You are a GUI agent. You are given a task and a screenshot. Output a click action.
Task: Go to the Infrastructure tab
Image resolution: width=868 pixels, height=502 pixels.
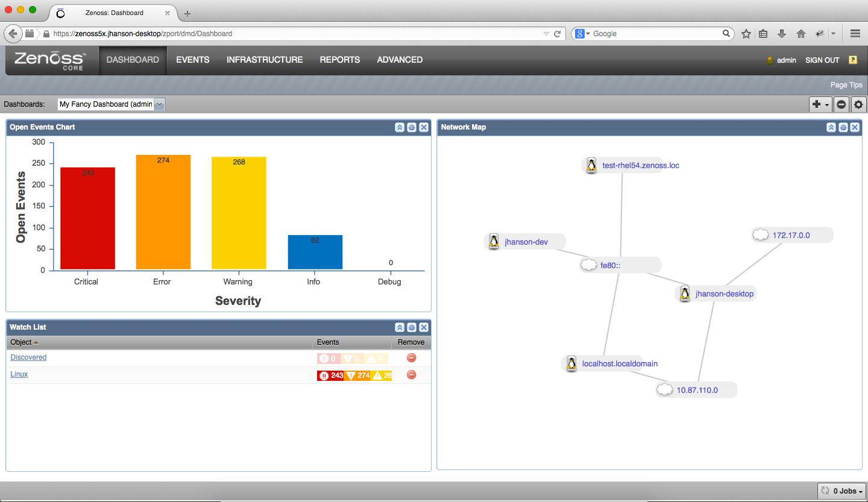tap(265, 60)
